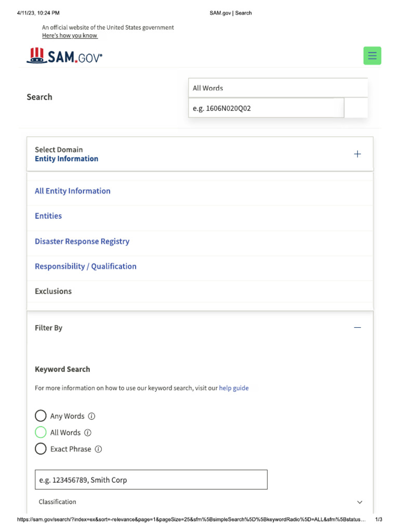Click the blank search submit button

[356, 108]
